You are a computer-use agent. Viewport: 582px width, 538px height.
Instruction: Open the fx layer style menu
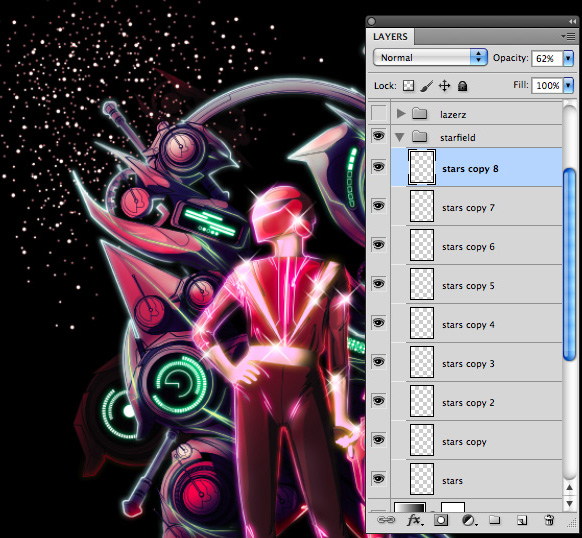tap(414, 520)
